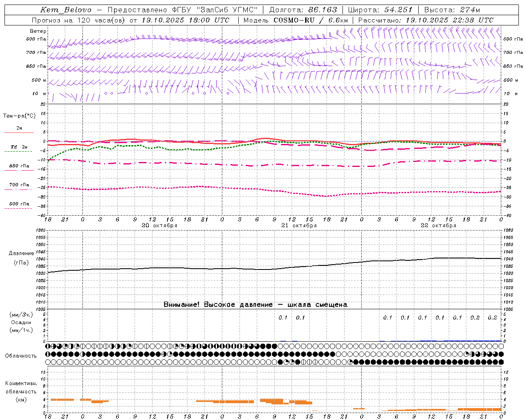Click the 500 гПа temperature legend dotted line

(19, 208)
